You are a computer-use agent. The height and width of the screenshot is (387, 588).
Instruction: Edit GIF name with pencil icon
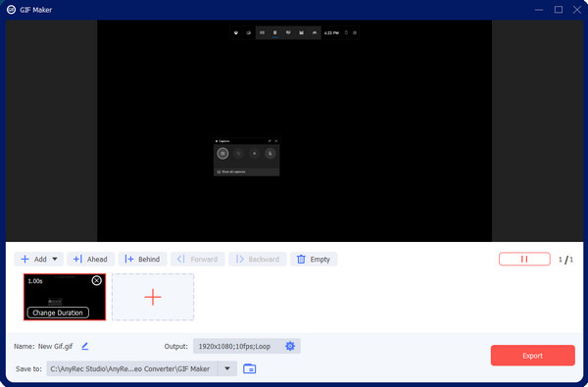click(x=85, y=346)
